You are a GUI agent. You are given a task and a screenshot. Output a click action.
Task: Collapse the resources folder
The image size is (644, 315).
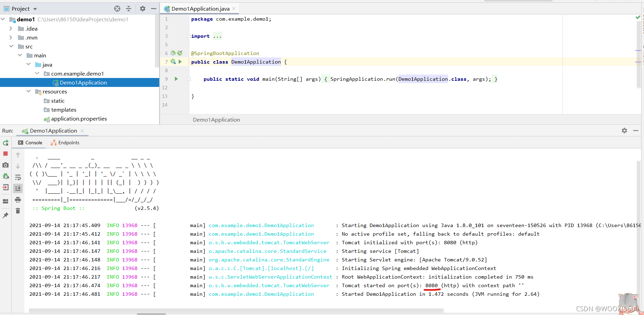tap(29, 91)
